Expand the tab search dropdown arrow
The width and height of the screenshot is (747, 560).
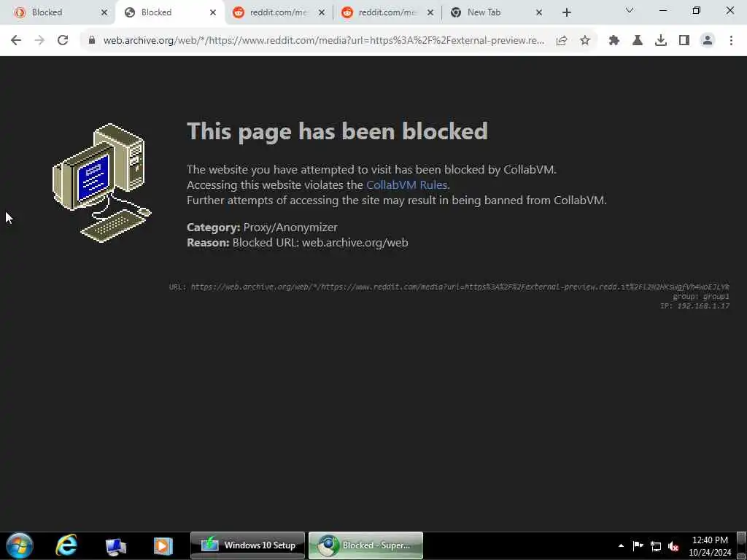(630, 10)
